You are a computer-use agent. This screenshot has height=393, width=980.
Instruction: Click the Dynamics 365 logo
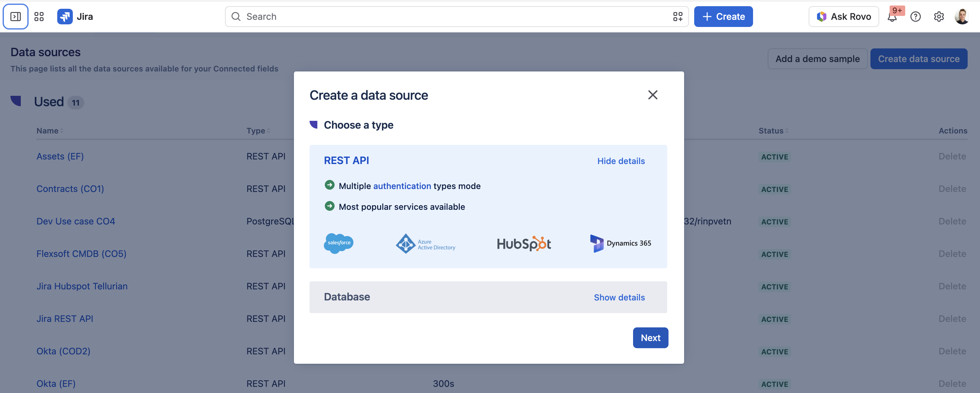pyautogui.click(x=620, y=243)
